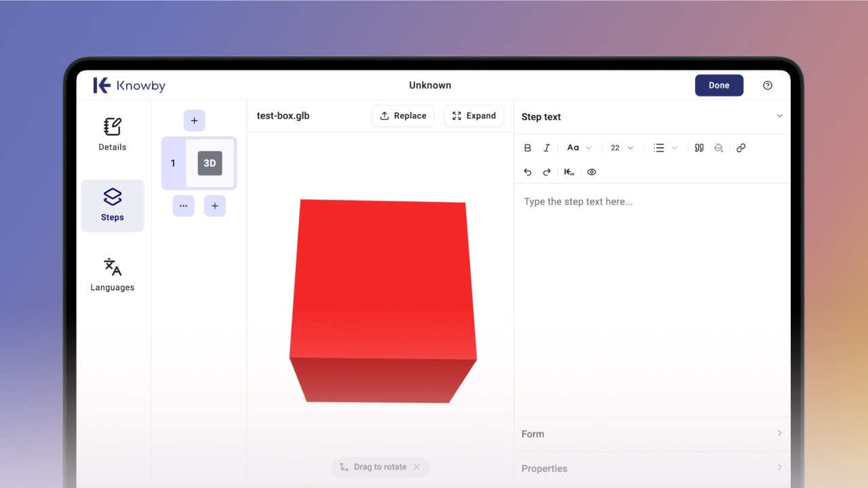Click Replace to swap the 3D model
The width and height of the screenshot is (868, 488).
[403, 116]
